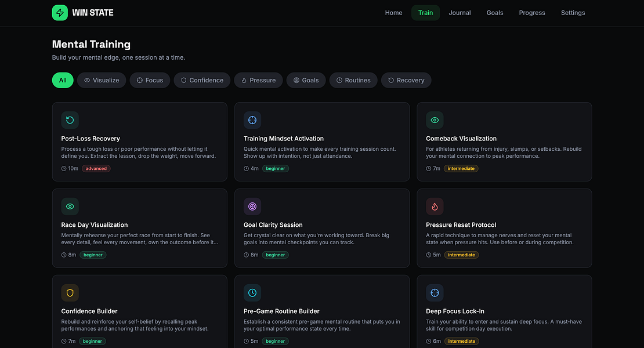Click the clock icon in Pre-Game Routine Builder card

tap(246, 341)
